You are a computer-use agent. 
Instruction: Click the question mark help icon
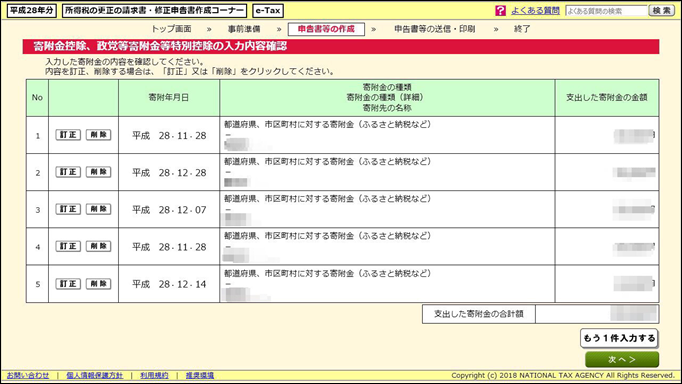pos(500,10)
